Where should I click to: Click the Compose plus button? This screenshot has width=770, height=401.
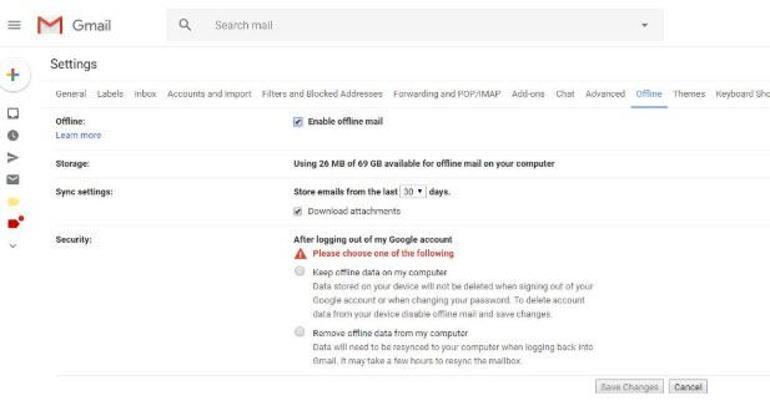(13, 74)
